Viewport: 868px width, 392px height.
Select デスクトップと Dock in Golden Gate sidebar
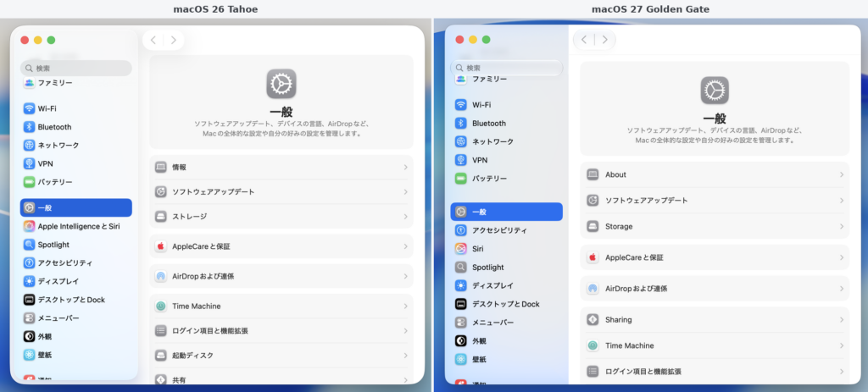(507, 304)
